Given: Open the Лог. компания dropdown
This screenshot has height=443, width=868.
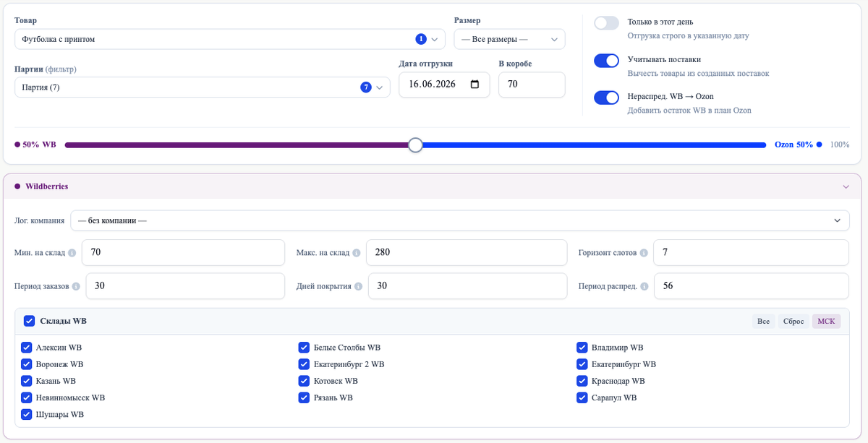Looking at the screenshot, I should pyautogui.click(x=460, y=220).
